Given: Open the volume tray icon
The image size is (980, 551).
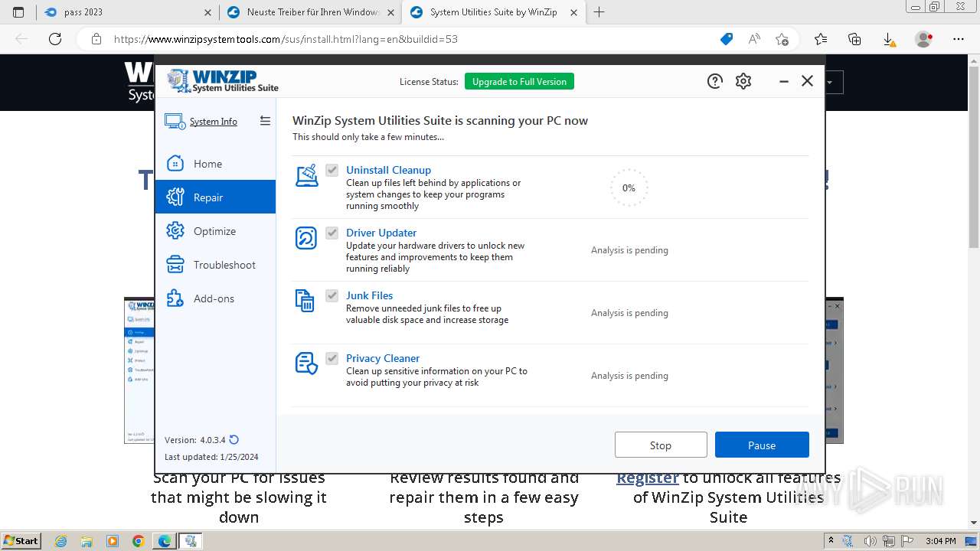Looking at the screenshot, I should click(x=870, y=541).
